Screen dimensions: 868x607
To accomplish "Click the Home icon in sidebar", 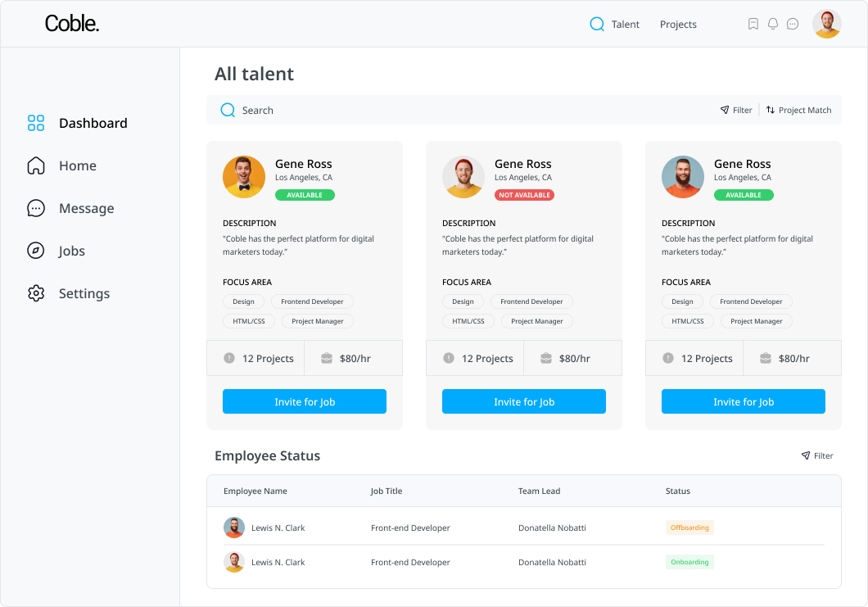I will click(36, 165).
